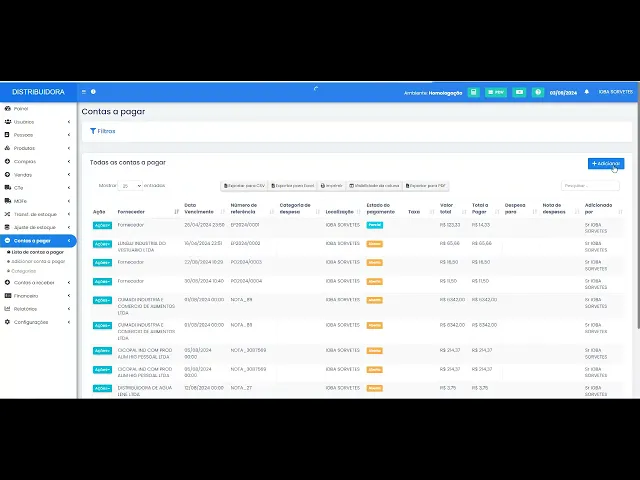Open Categorias submenu item
Image resolution: width=640 pixels, height=480 pixels.
tap(24, 271)
